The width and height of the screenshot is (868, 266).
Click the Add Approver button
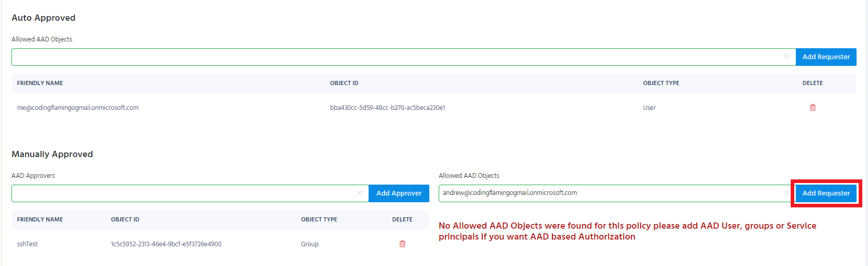click(399, 193)
